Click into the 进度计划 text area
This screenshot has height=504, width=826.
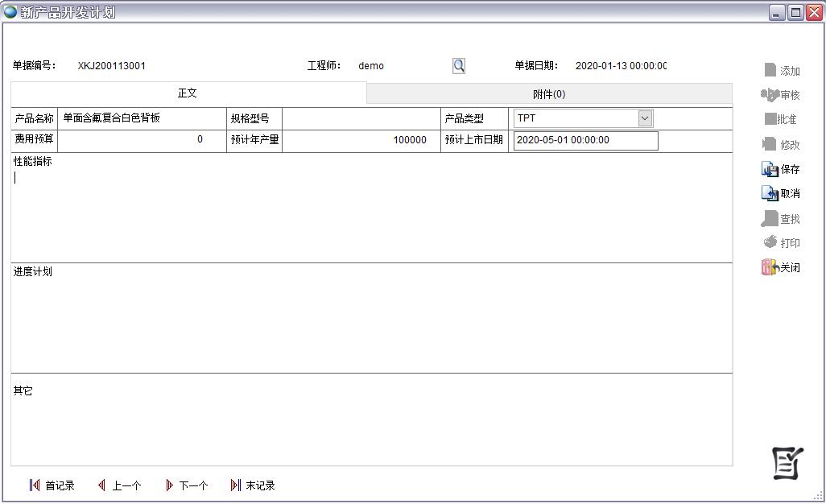point(370,322)
